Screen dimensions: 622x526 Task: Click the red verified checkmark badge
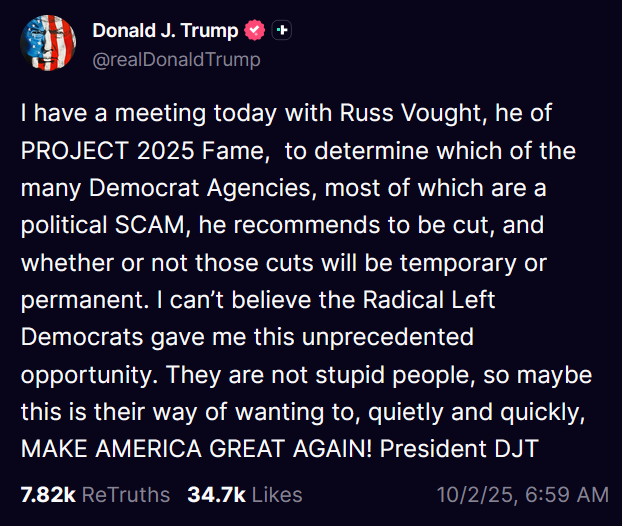255,31
